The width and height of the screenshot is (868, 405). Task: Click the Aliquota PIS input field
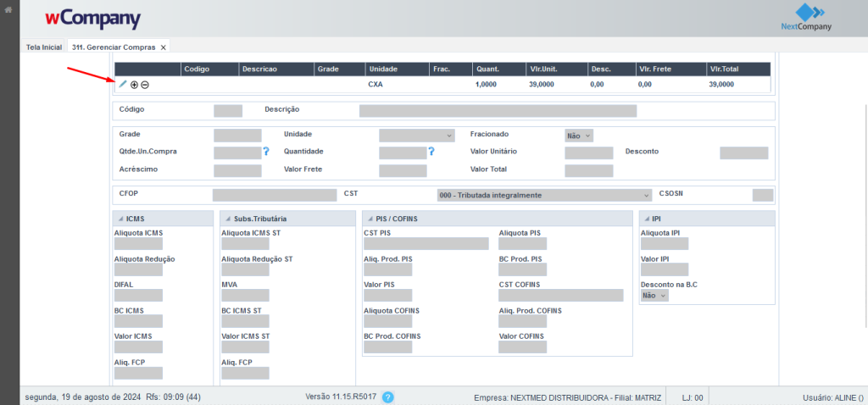tap(522, 243)
